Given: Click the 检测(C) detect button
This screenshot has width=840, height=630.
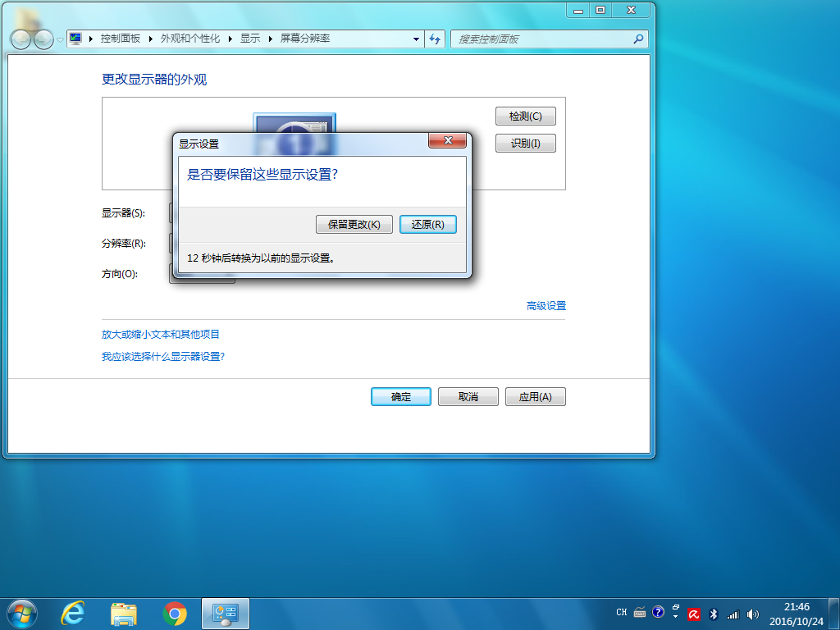Looking at the screenshot, I should pyautogui.click(x=526, y=116).
